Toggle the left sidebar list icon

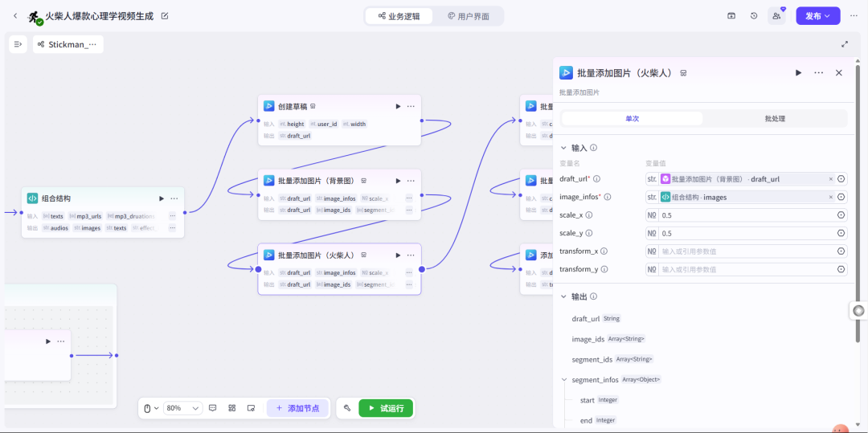pos(18,44)
